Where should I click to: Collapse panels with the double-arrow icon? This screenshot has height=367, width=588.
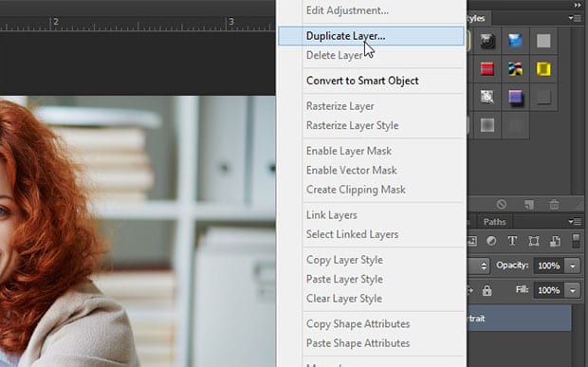click(578, 5)
